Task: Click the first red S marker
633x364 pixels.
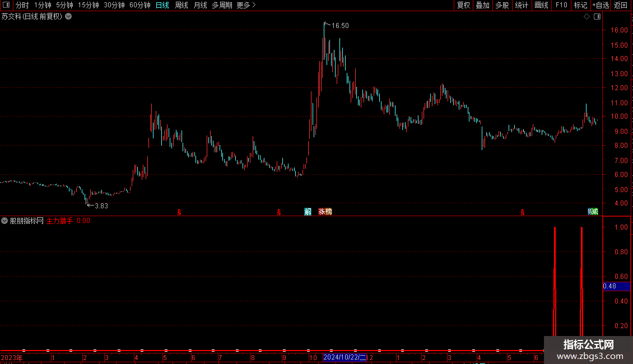Action: click(x=179, y=212)
